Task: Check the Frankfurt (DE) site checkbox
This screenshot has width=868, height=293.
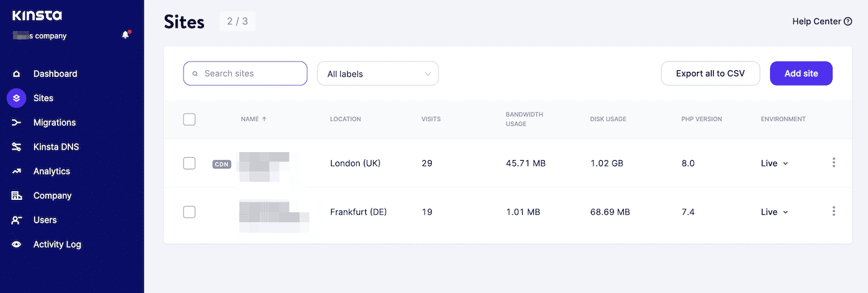Action: (x=190, y=212)
